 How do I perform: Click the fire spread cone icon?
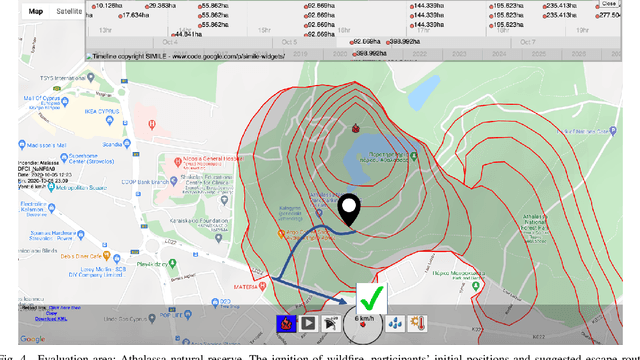pyautogui.click(x=331, y=324)
